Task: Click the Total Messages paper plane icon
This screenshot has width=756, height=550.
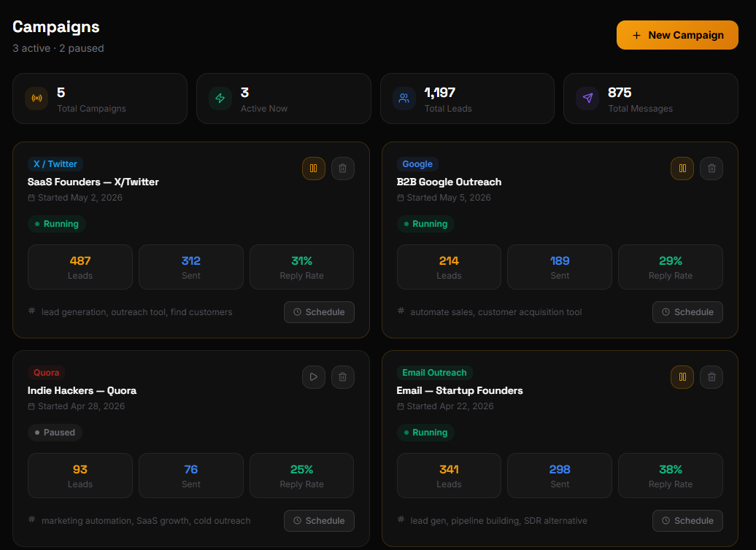Action: tap(587, 98)
